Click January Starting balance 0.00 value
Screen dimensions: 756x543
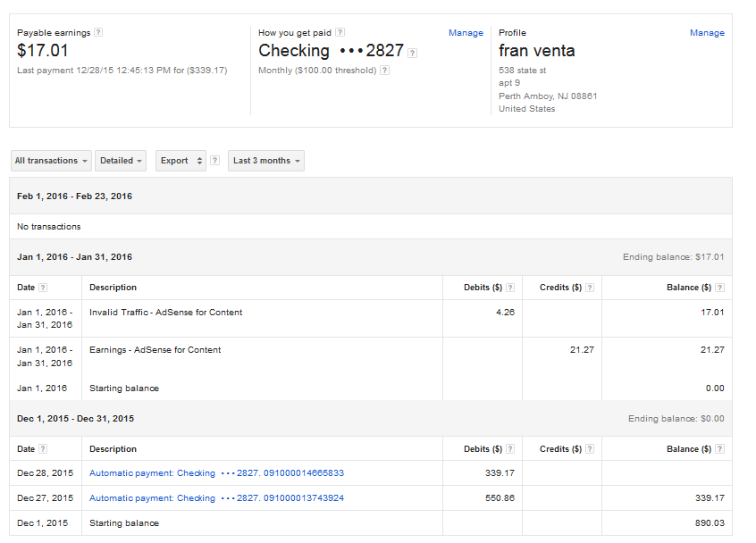click(715, 388)
